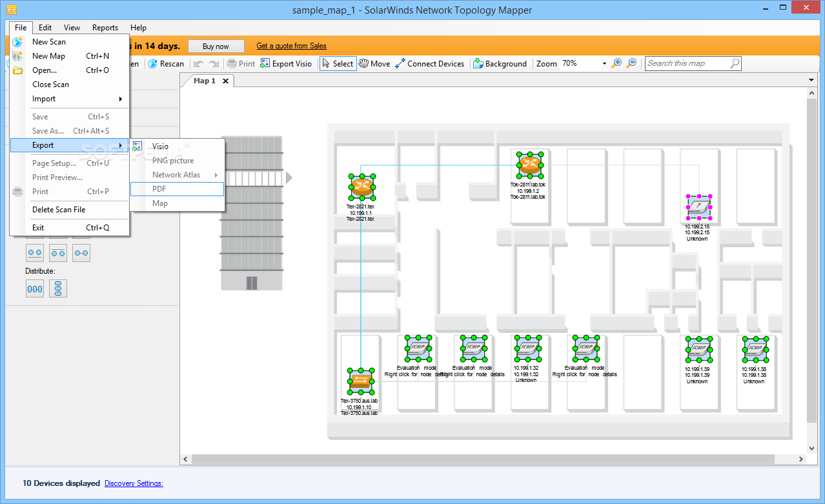This screenshot has height=504, width=825.
Task: Choose Map in Export submenu
Action: click(x=177, y=203)
